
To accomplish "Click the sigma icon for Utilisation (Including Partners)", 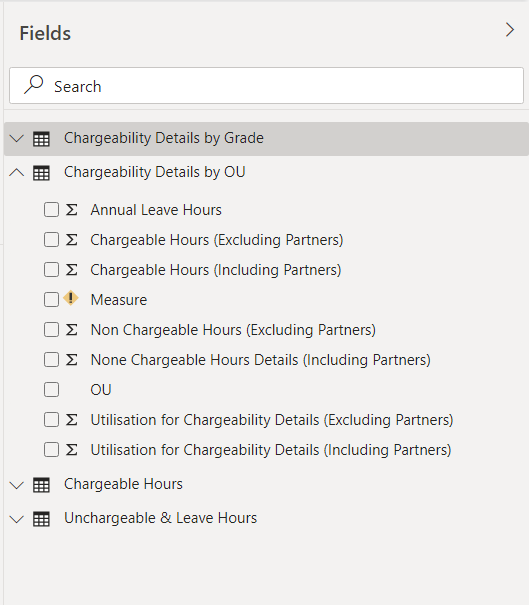I will [71, 450].
